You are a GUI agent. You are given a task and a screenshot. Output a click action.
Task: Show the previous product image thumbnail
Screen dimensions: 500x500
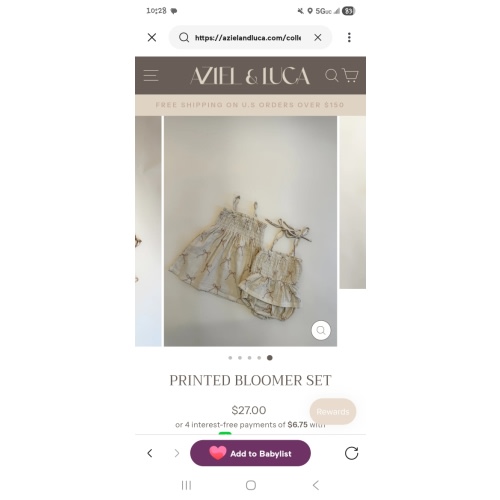[148, 231]
